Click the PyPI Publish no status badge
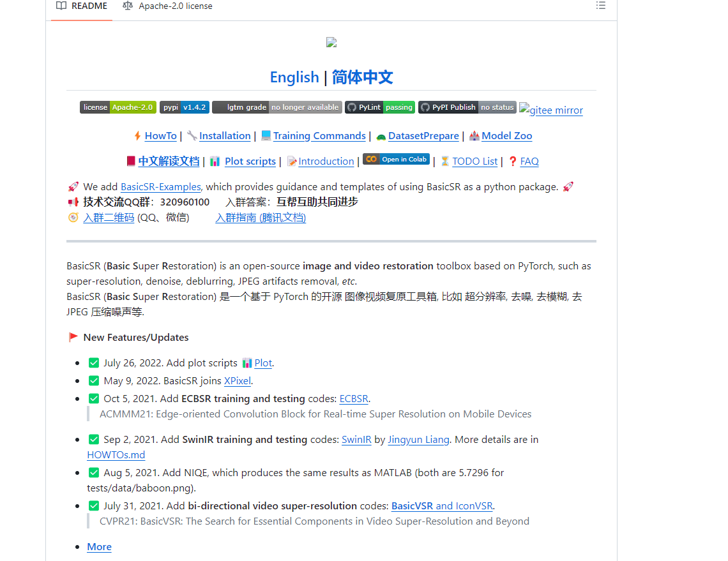This screenshot has height=561, width=728. 467,107
